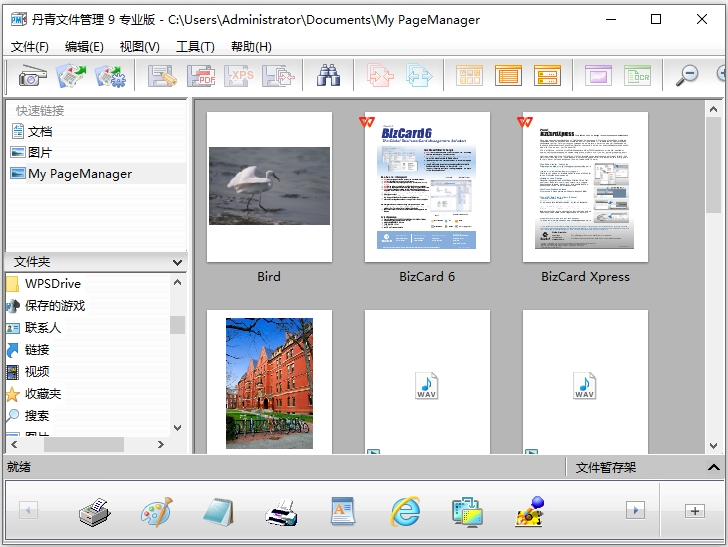Collapse the 文件夹 panel chevron
The image size is (728, 547).
177,262
